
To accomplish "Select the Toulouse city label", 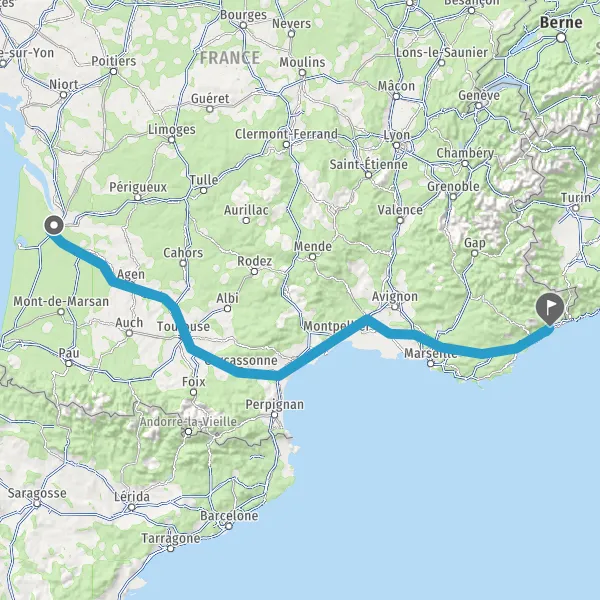I will click(x=183, y=326).
